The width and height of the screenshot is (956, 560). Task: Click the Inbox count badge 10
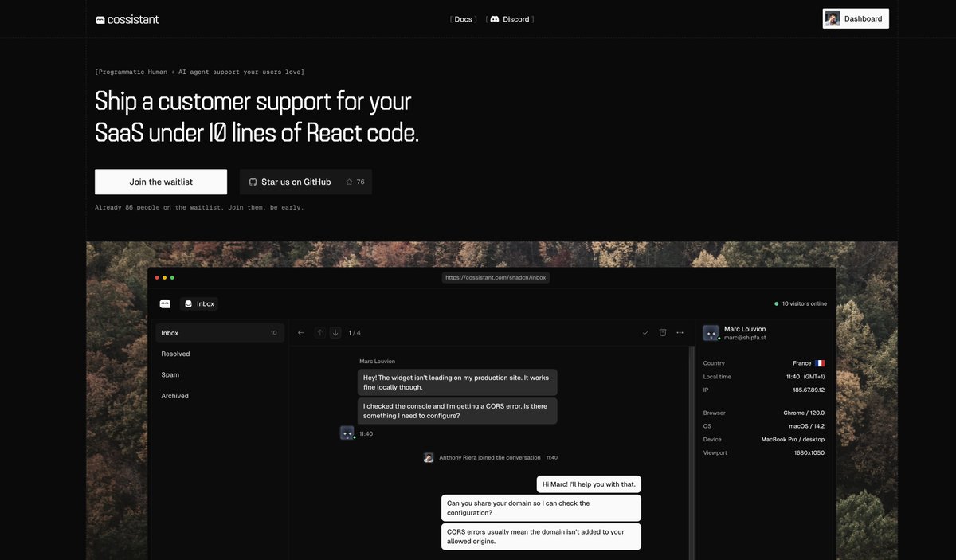tap(273, 333)
